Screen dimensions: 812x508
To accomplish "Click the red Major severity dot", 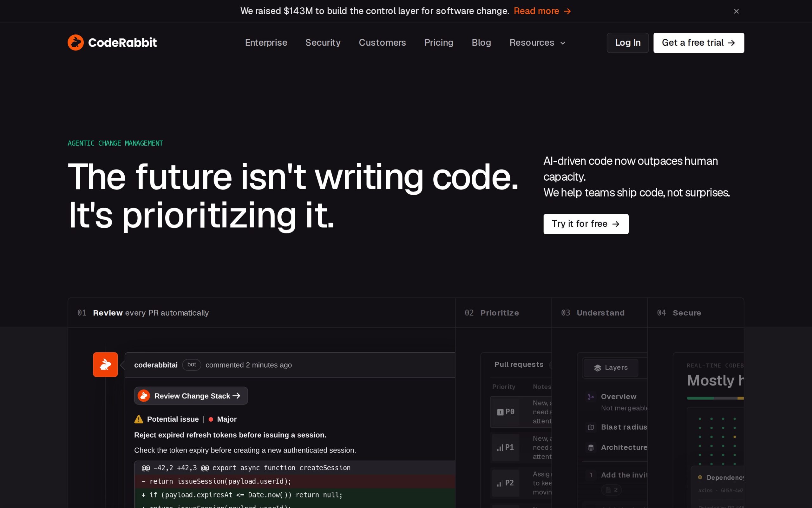I will pyautogui.click(x=211, y=419).
